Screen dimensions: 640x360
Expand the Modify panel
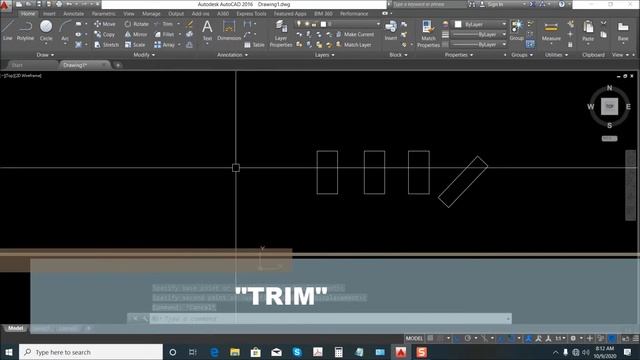click(144, 55)
